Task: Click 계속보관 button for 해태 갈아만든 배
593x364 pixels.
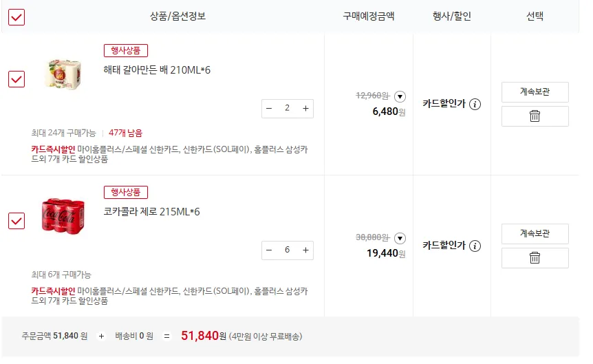Action: pyautogui.click(x=535, y=92)
